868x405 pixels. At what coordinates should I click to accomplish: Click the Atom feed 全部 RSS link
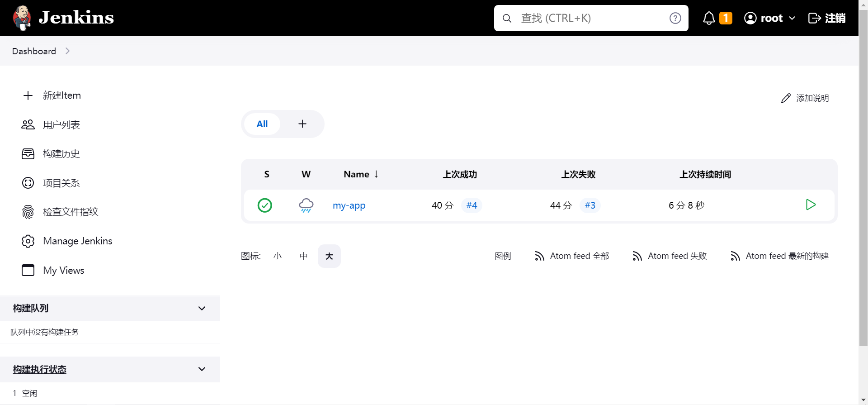point(572,256)
